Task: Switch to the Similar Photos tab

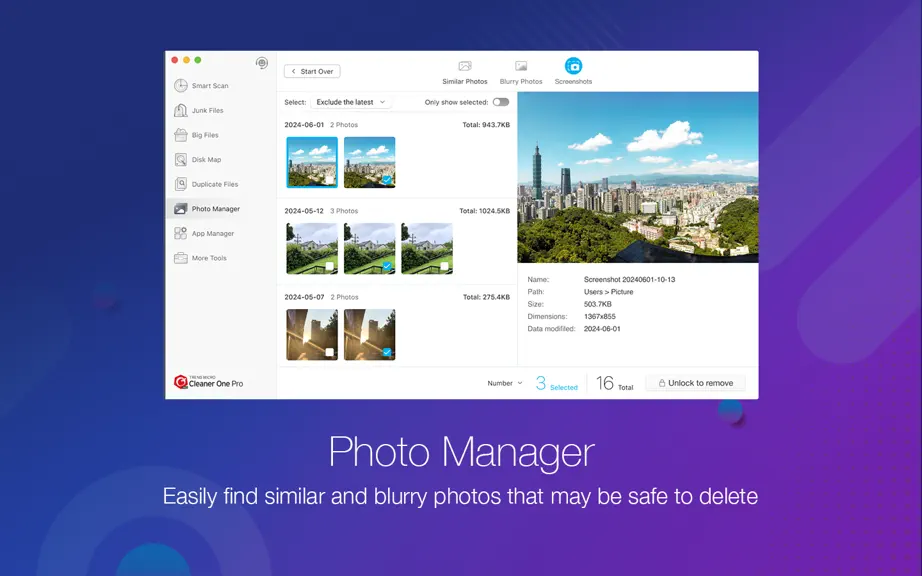Action: pos(465,73)
